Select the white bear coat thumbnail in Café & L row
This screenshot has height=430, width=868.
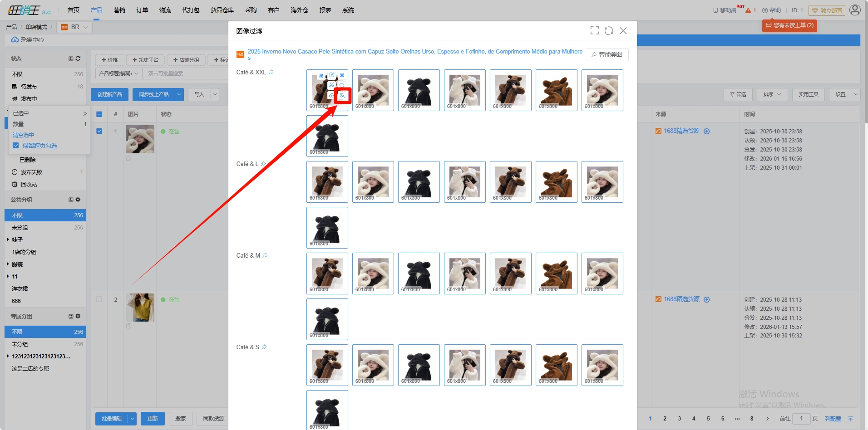373,181
